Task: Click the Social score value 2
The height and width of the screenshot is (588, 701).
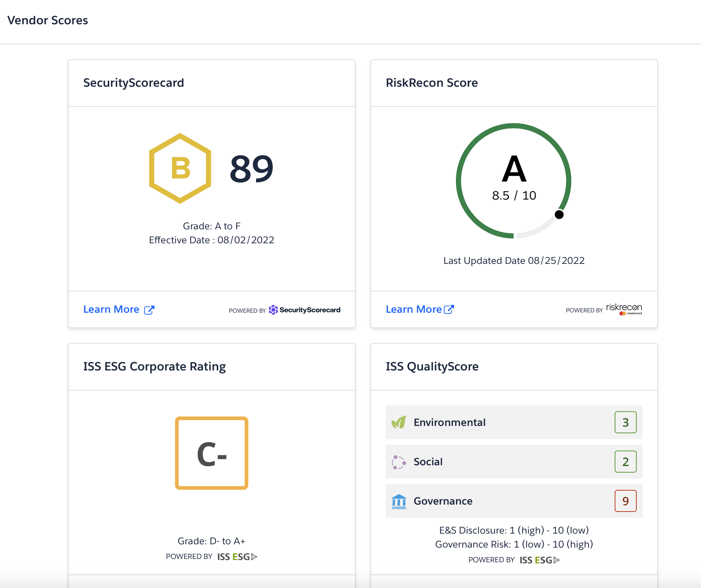Action: click(626, 462)
